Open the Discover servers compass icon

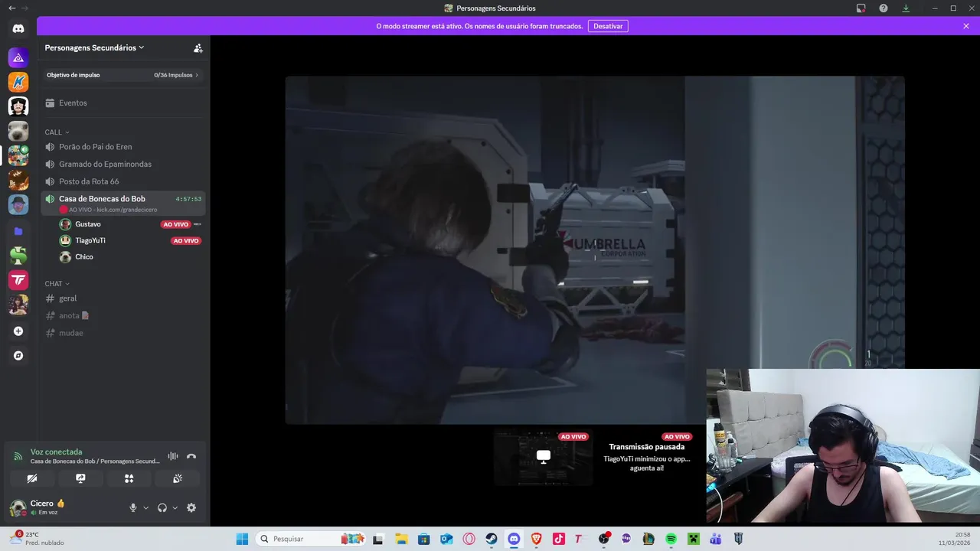click(x=18, y=356)
